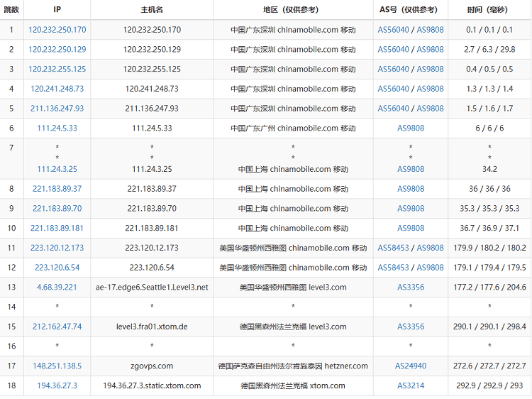
Task: Select time value 177.2 / 177.6 / 204.6
Action: pos(489,288)
